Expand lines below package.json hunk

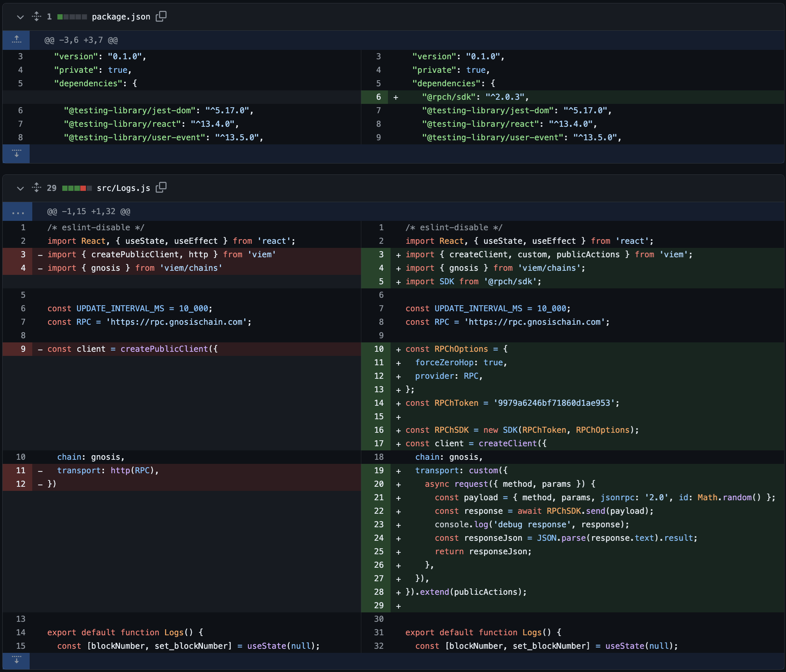pos(16,154)
